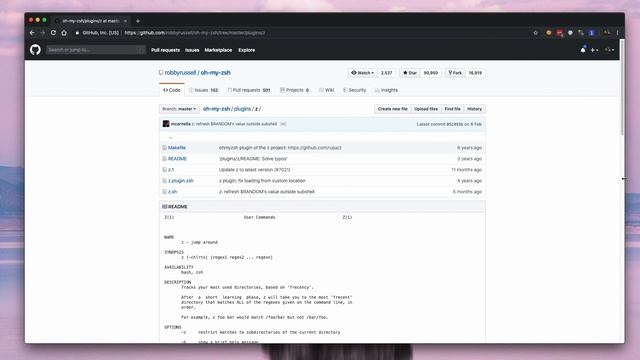The image size is (640, 360).
Task: Open commit 'z plugin: fix loading from custom location'
Action: [262, 180]
